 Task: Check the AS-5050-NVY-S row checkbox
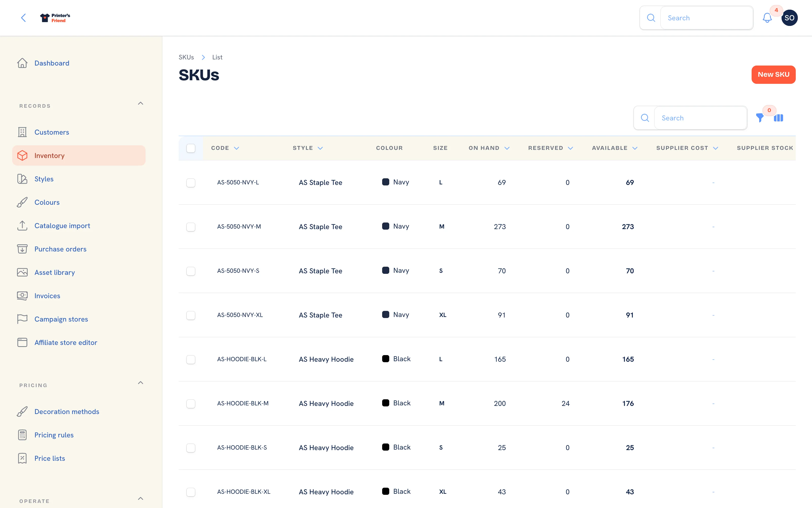click(191, 271)
